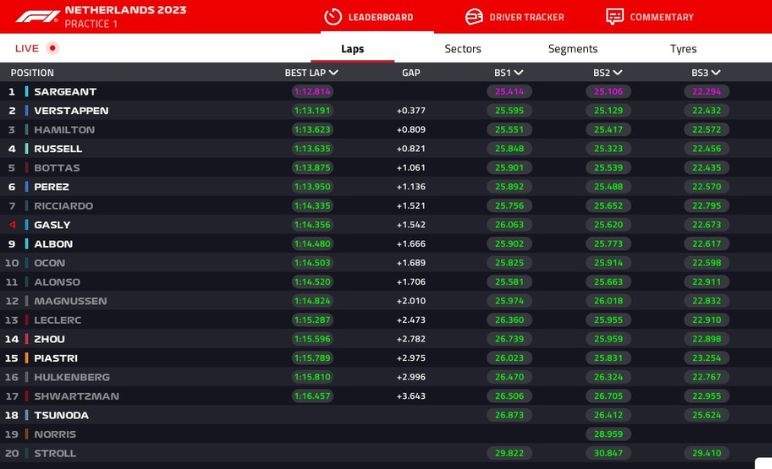Select driver NORRIS row
The height and width of the screenshot is (469, 772).
[x=386, y=434]
